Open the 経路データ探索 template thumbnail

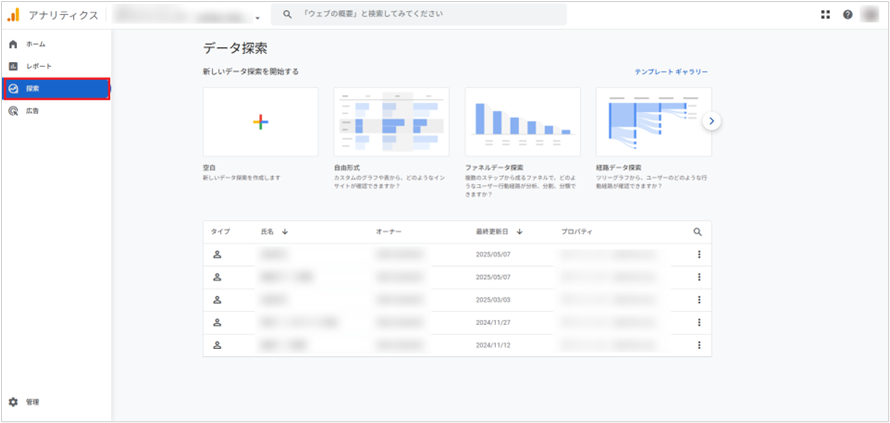653,122
